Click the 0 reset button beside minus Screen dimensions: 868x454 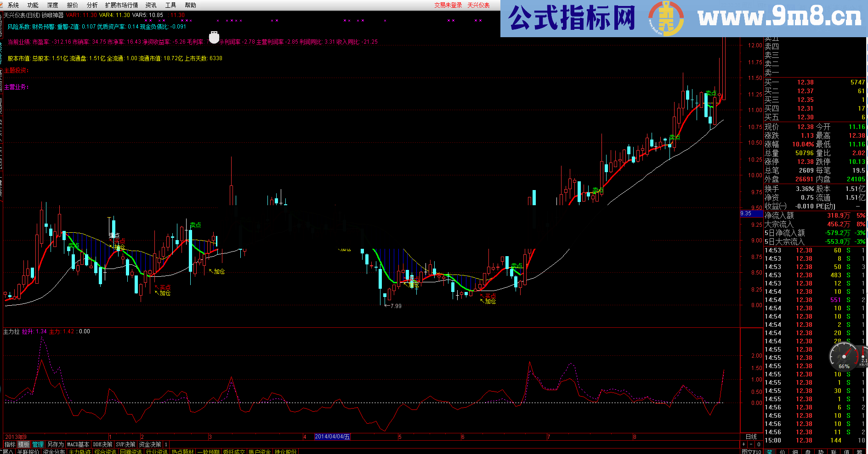(x=759, y=444)
